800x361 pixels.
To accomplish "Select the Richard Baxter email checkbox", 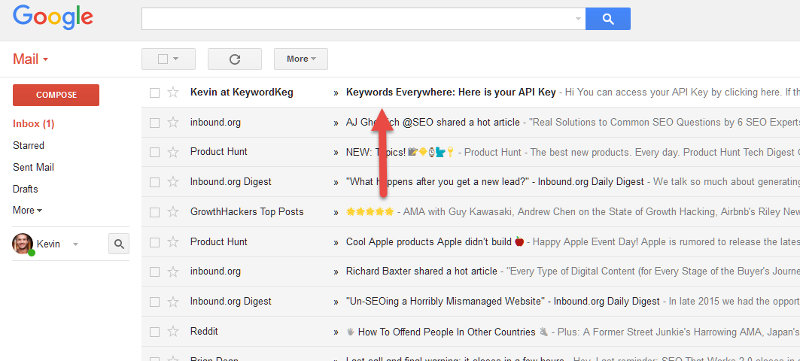I will coord(155,272).
